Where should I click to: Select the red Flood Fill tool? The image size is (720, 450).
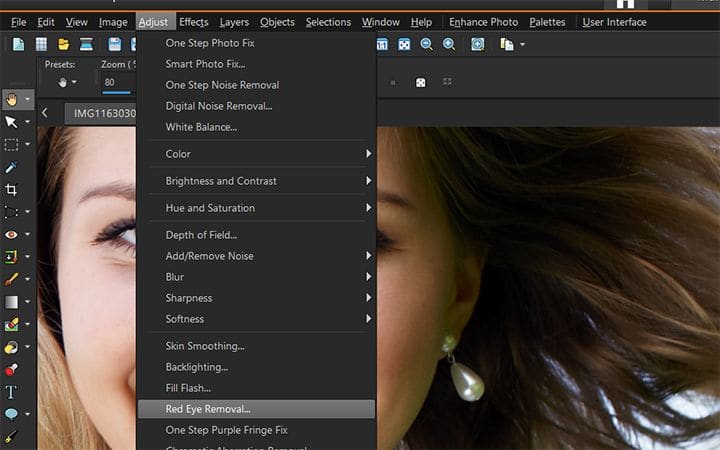pyautogui.click(x=11, y=370)
